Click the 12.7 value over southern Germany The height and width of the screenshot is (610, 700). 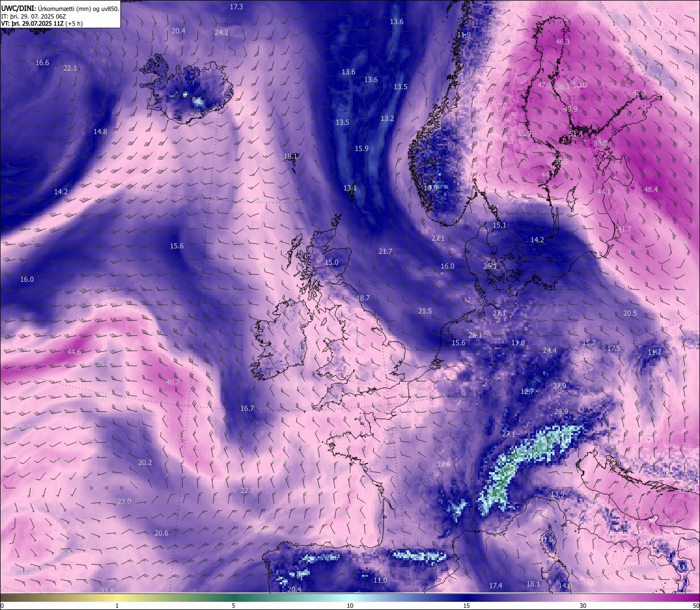pos(527,391)
